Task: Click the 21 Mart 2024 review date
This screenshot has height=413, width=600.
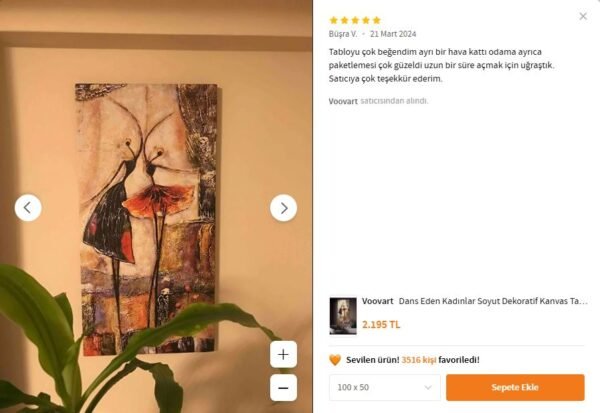Action: tap(393, 34)
